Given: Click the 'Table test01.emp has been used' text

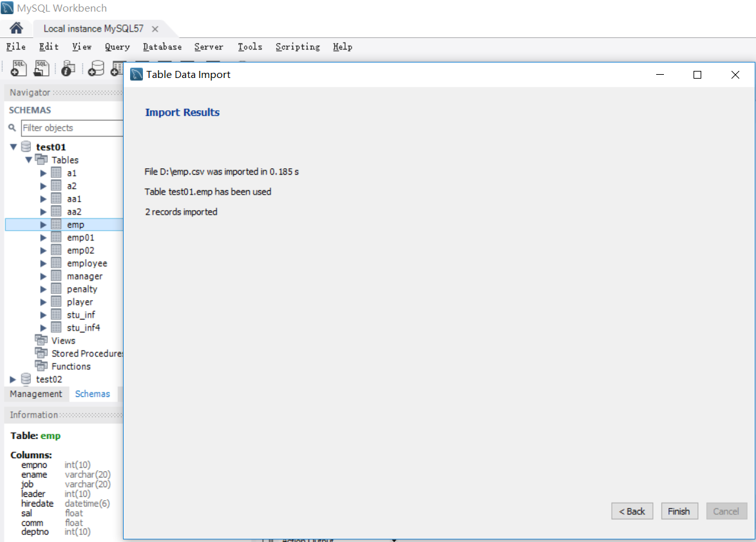Looking at the screenshot, I should coord(208,191).
